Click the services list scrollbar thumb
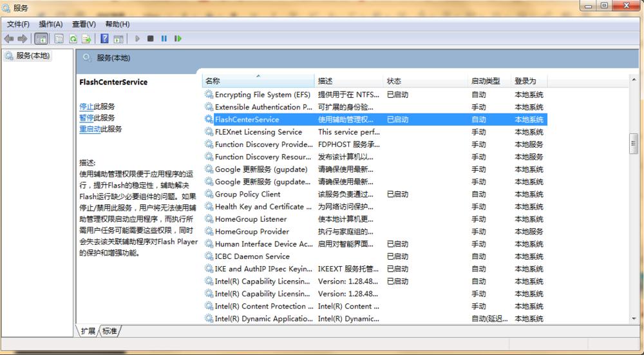 pos(633,144)
